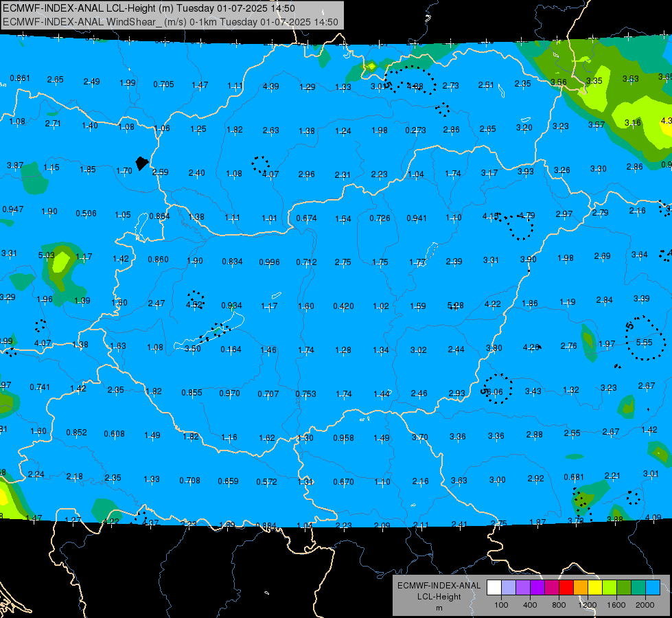Click the legend label '2000'

pos(645,605)
